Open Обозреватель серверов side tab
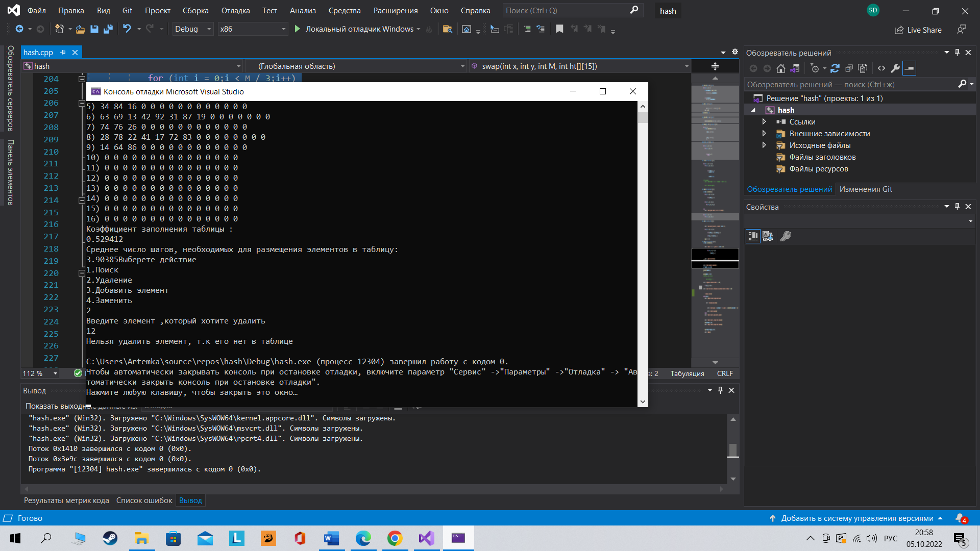980x551 pixels. (x=10, y=88)
